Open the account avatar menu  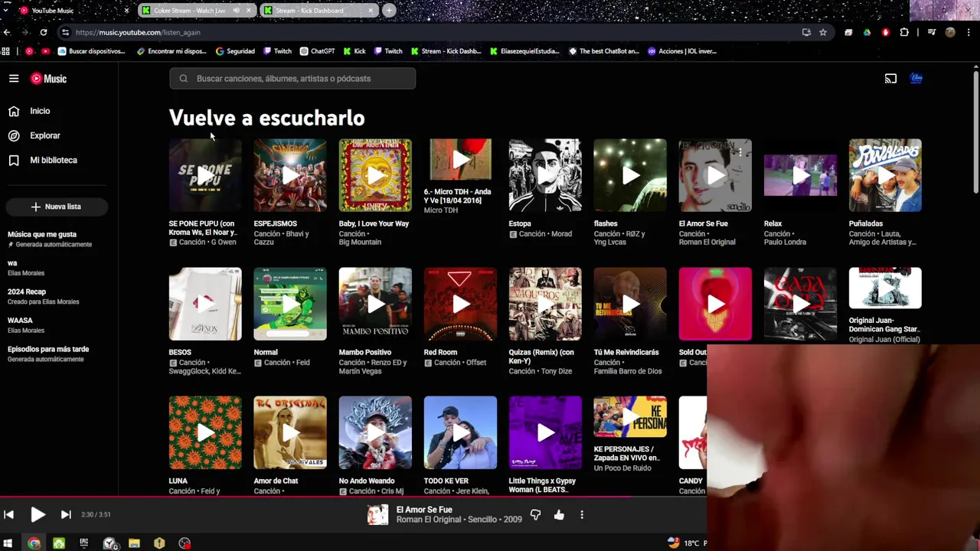(x=916, y=78)
